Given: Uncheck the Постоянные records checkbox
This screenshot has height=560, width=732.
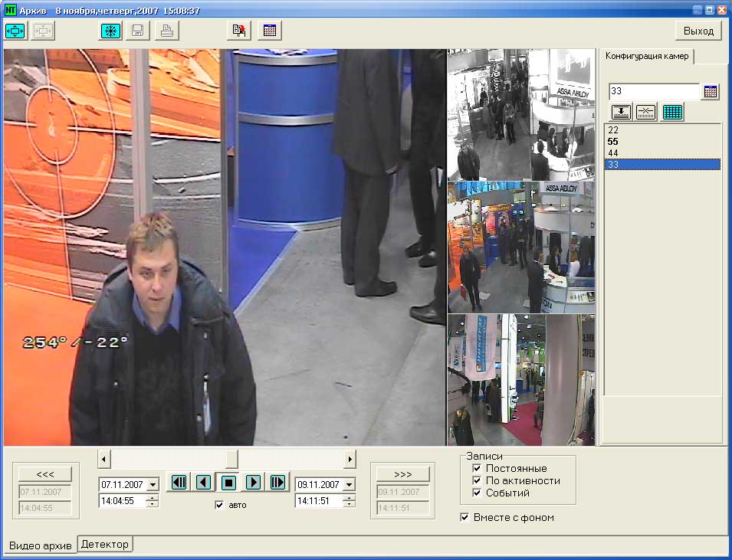Looking at the screenshot, I should (x=477, y=468).
